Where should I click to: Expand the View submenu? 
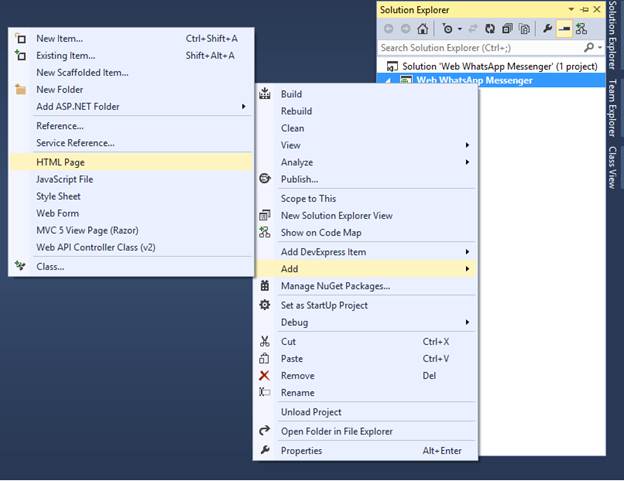click(365, 146)
